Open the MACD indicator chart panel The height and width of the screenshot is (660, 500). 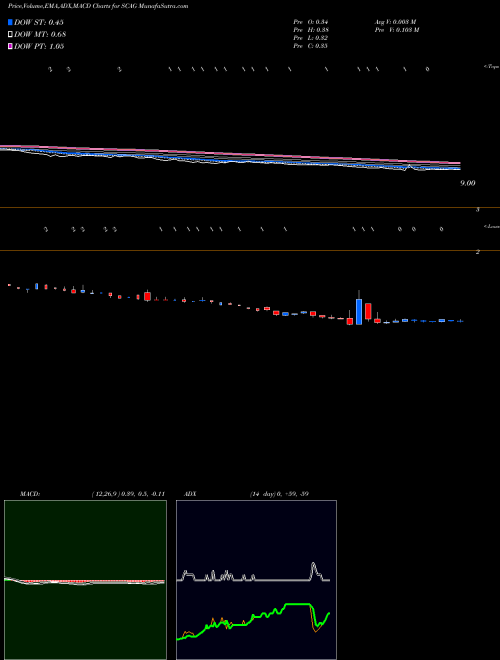click(85, 580)
